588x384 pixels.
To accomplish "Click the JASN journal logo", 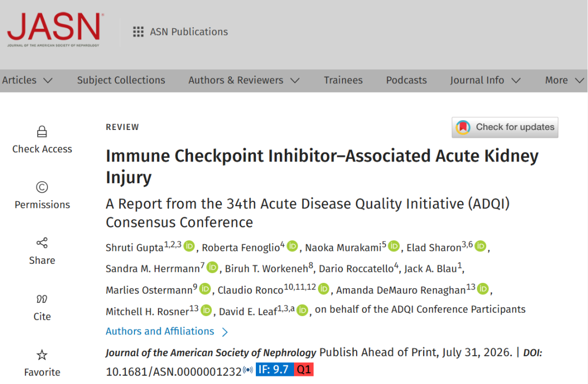I will 55,30.
